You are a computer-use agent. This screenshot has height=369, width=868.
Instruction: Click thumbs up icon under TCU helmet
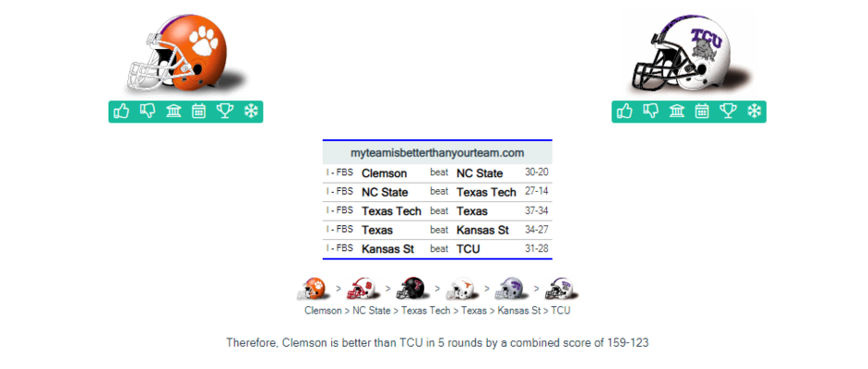click(624, 112)
